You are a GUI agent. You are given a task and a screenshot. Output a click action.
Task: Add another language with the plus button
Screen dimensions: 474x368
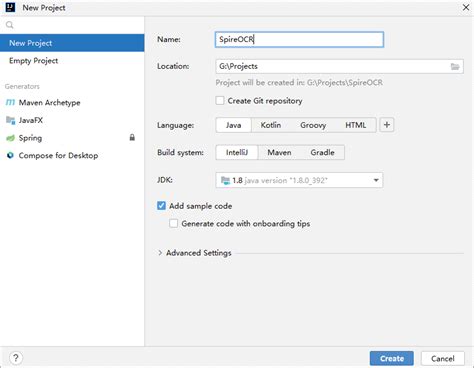pos(387,125)
